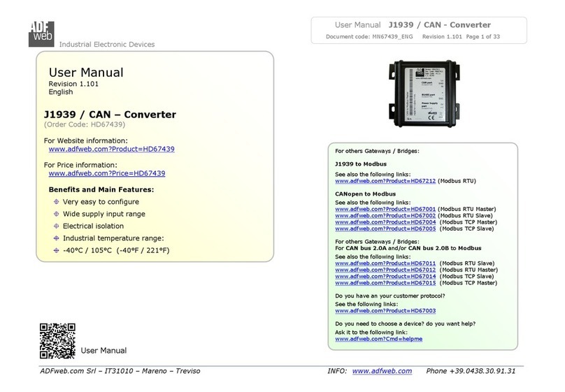Click the 'English' language text under Revision
The image size is (565, 392).
61,92
